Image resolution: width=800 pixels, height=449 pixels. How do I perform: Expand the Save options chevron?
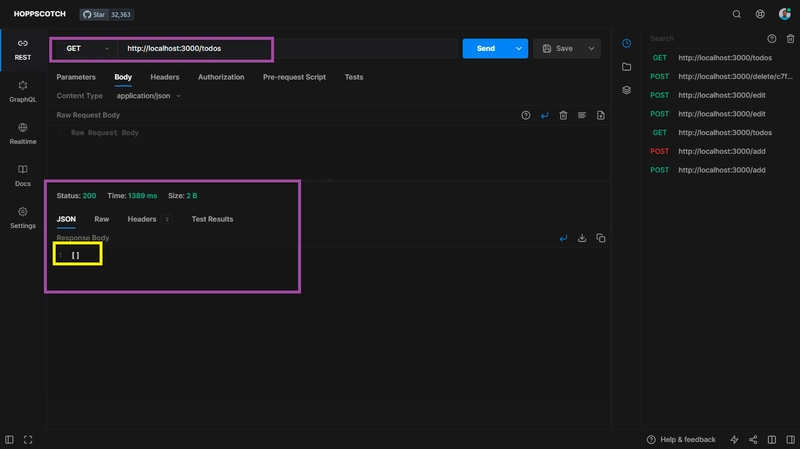591,48
